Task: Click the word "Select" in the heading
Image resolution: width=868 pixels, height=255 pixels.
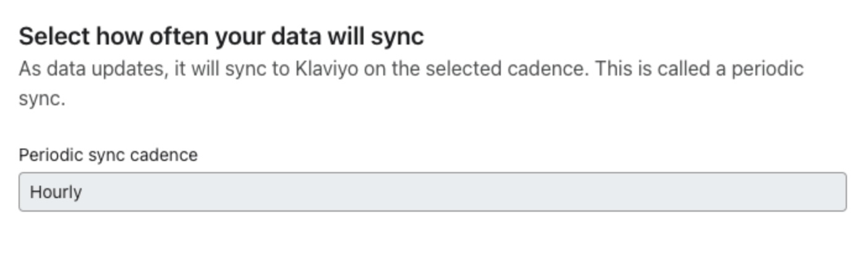Action: (x=54, y=37)
